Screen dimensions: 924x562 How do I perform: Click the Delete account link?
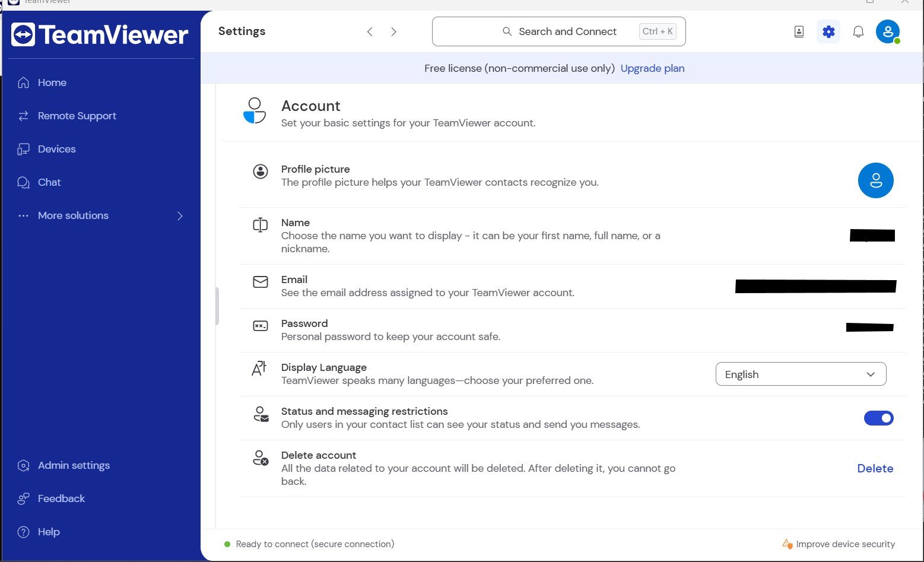tap(875, 468)
